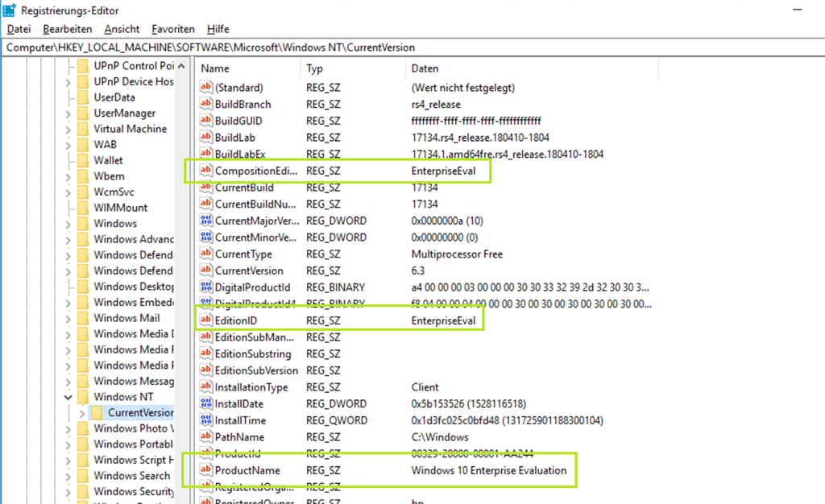825x504 pixels.
Task: Click the Registry Editor title bar icon
Action: click(10, 10)
